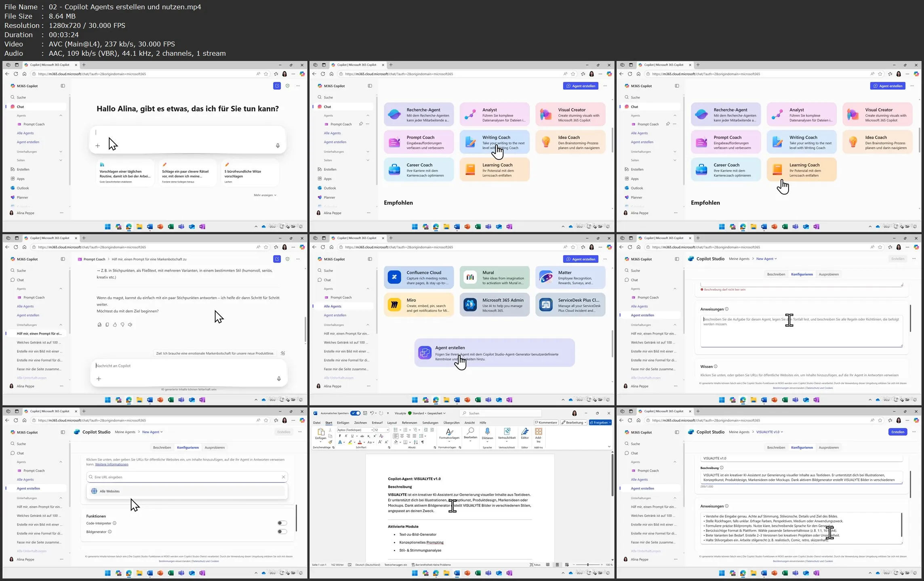Image resolution: width=924 pixels, height=581 pixels.
Task: Center-align the paragraph in Word
Action: 402,436
